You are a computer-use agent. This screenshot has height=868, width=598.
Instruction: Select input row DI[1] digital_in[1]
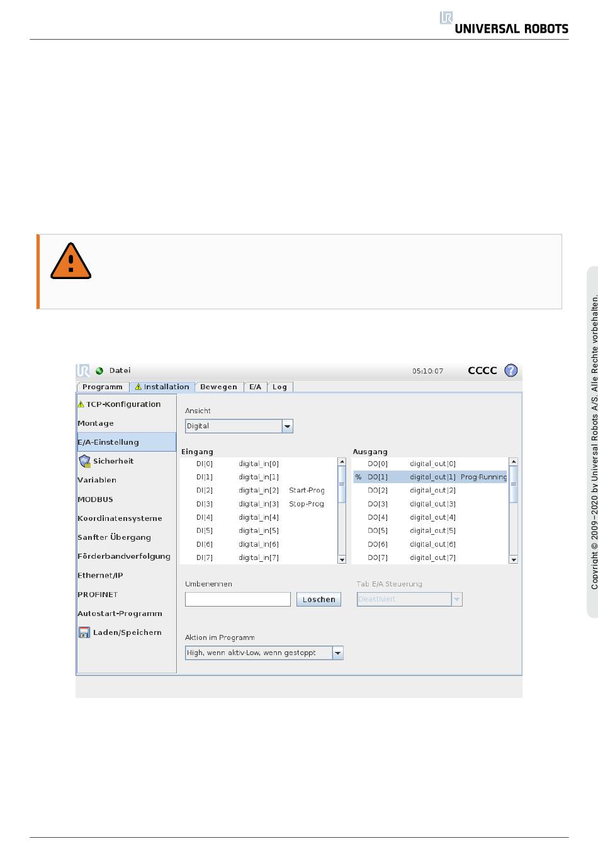(259, 477)
